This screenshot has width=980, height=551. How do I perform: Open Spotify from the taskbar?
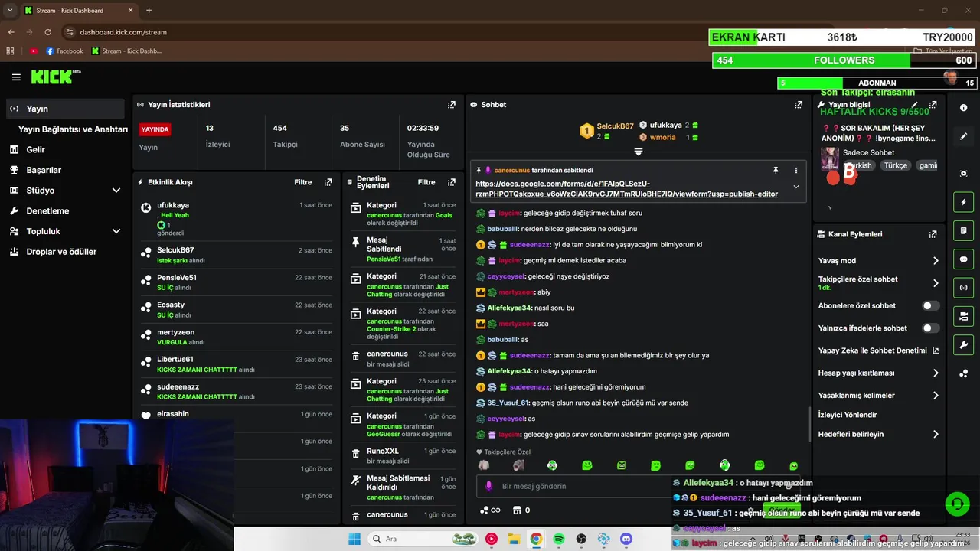pyautogui.click(x=558, y=539)
